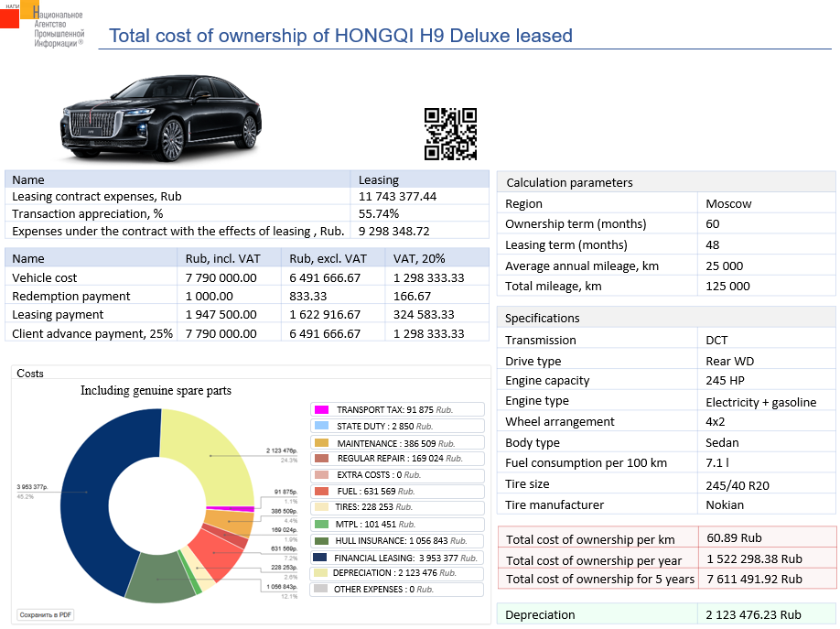Click the EXTRA COSTS : 0 legend entry
This screenshot has width=840, height=629.
pyautogui.click(x=397, y=474)
